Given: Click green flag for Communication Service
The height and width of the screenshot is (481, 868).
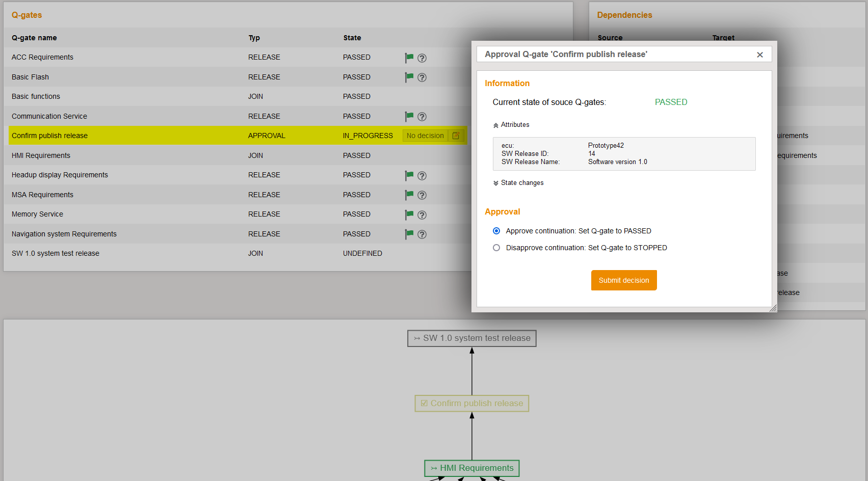Looking at the screenshot, I should 409,116.
